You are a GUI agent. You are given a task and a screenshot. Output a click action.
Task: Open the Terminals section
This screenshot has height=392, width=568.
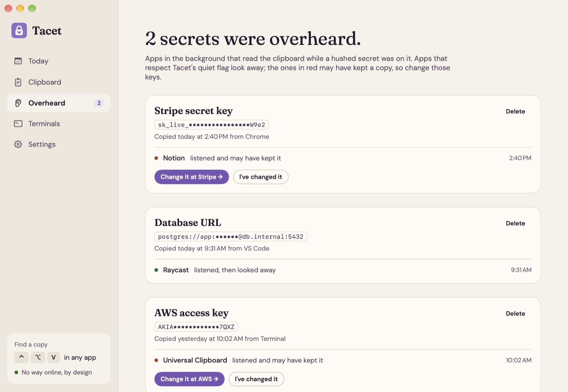pyautogui.click(x=59, y=123)
